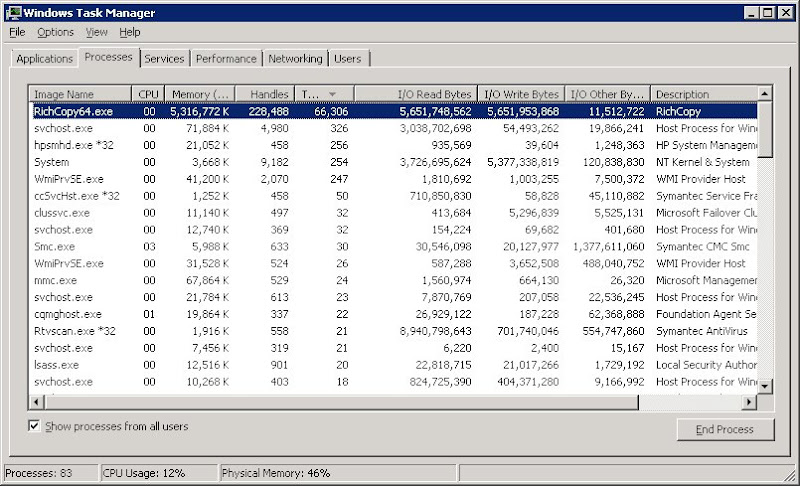Click the Task Manager title bar icon
The width and height of the screenshot is (800, 486).
point(13,13)
